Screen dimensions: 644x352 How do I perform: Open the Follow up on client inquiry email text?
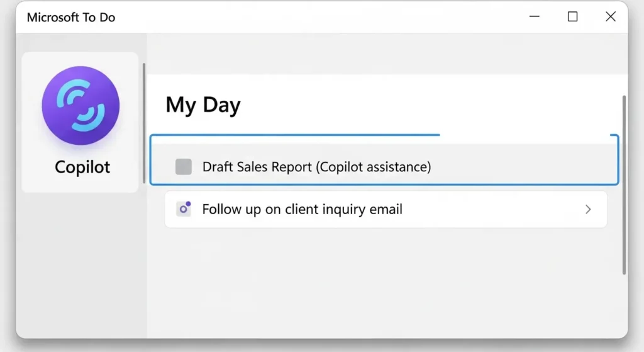click(302, 209)
